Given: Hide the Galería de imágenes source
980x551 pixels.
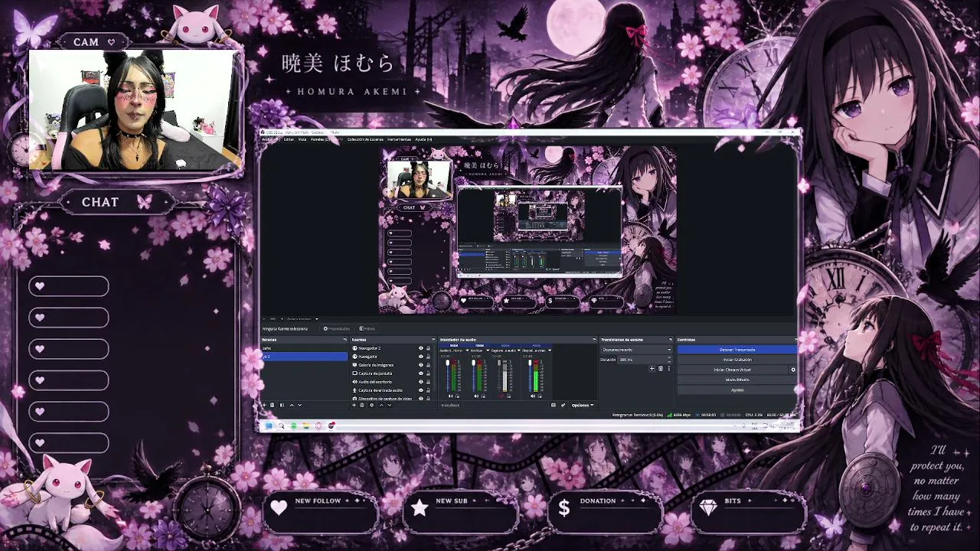Looking at the screenshot, I should pos(420,365).
